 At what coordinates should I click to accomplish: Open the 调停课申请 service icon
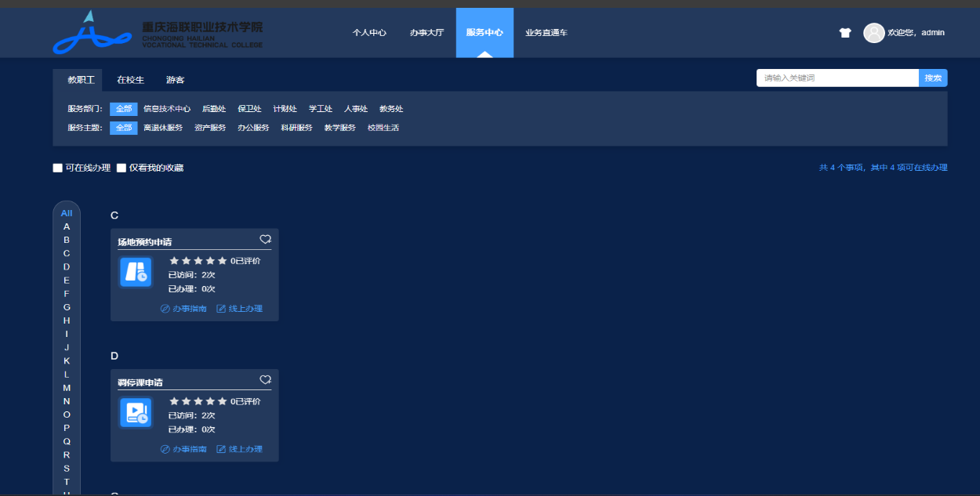tap(136, 413)
